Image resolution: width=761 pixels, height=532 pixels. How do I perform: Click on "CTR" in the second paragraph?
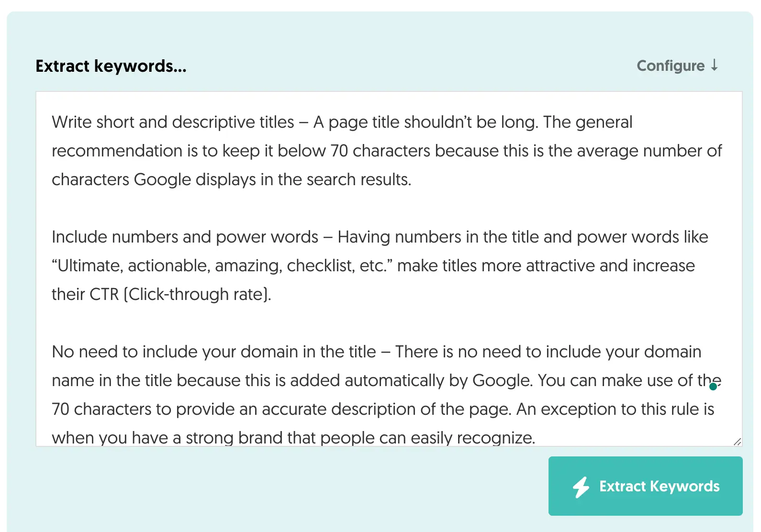(x=104, y=295)
